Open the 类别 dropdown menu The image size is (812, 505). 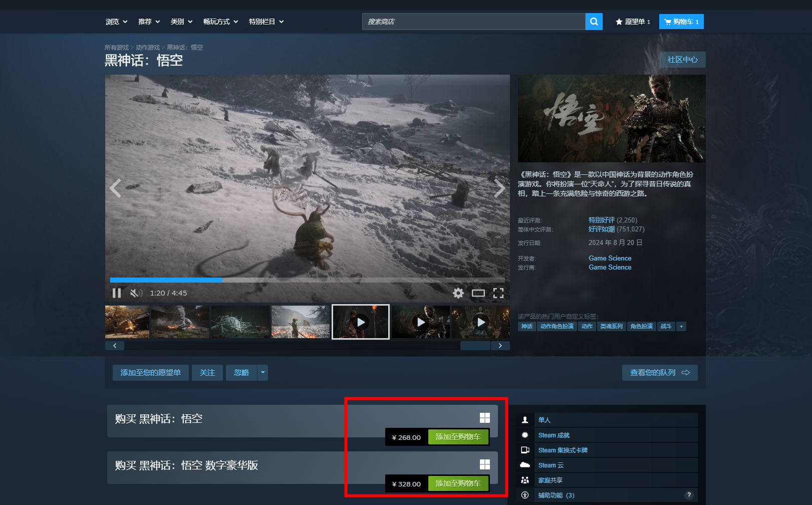181,22
